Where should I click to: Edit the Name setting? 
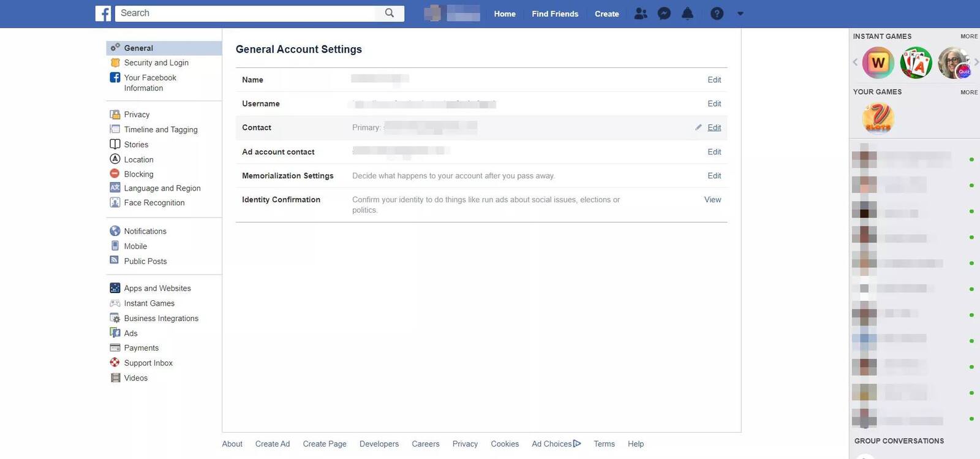click(714, 80)
